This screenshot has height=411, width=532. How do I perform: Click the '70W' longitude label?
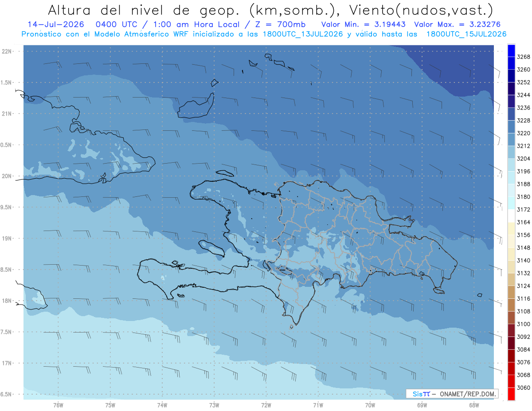(x=370, y=405)
